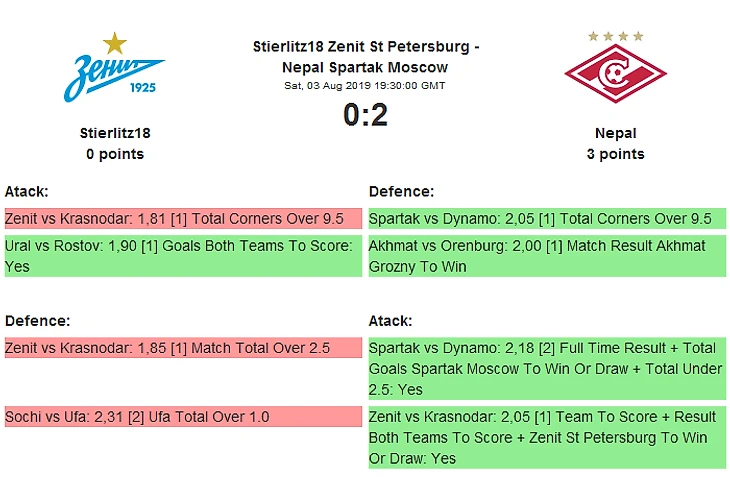Click the match title Zenit - Spartak
Image resolution: width=730 pixels, height=480 pixels.
click(365, 57)
